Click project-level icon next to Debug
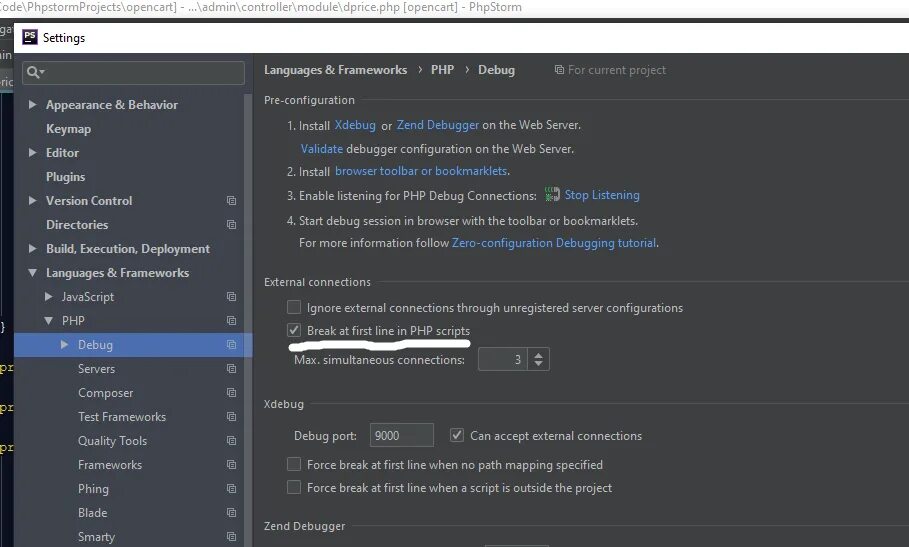The image size is (909, 547). click(231, 345)
